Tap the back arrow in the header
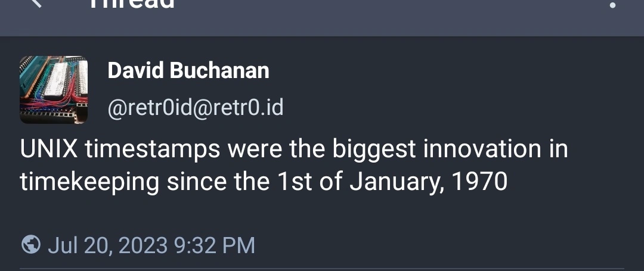 37,4
